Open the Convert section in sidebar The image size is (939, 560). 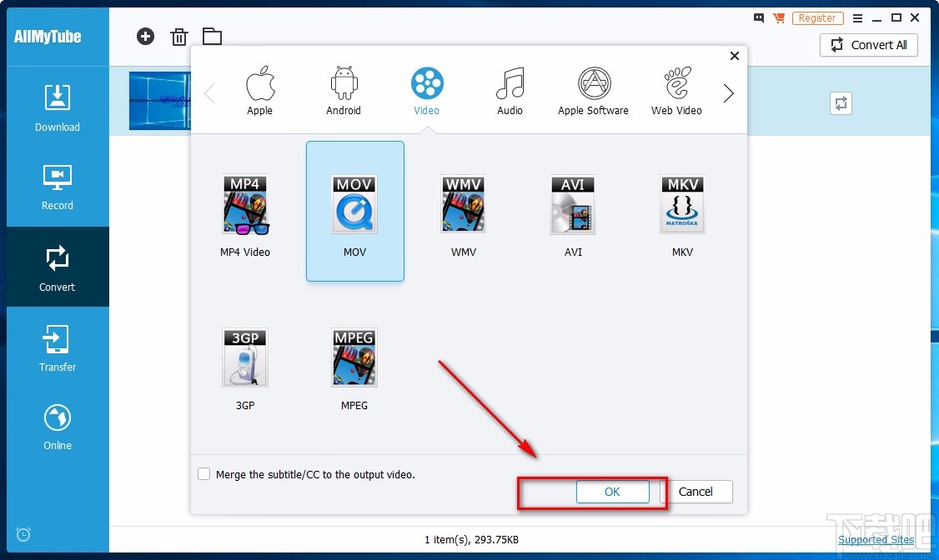pos(58,267)
